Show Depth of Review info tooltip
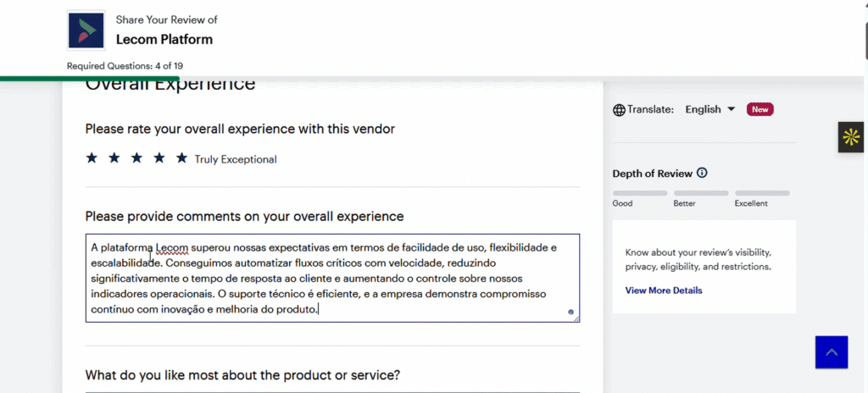 click(x=702, y=174)
